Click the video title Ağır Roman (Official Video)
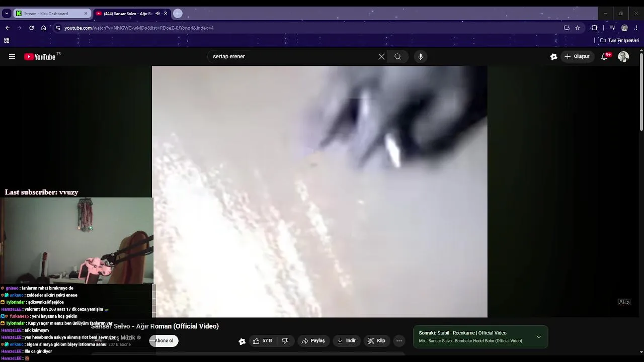 pos(154,326)
